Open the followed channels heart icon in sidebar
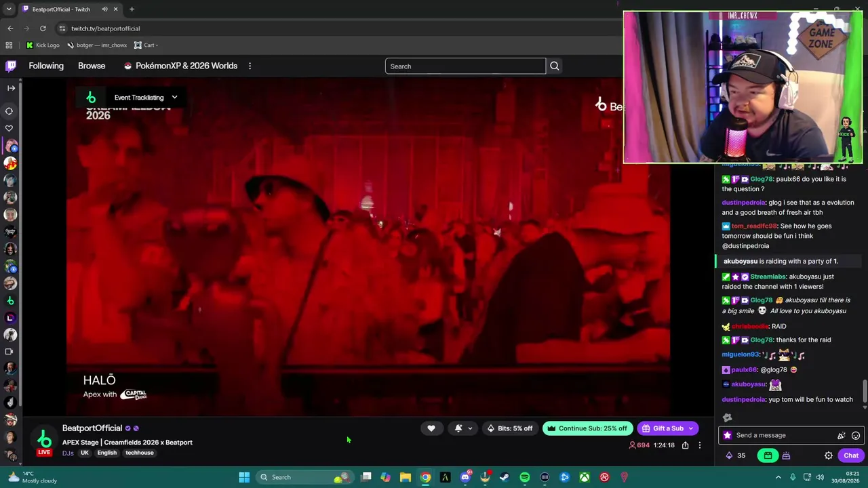Screen dimensions: 868x488 pos(9,128)
